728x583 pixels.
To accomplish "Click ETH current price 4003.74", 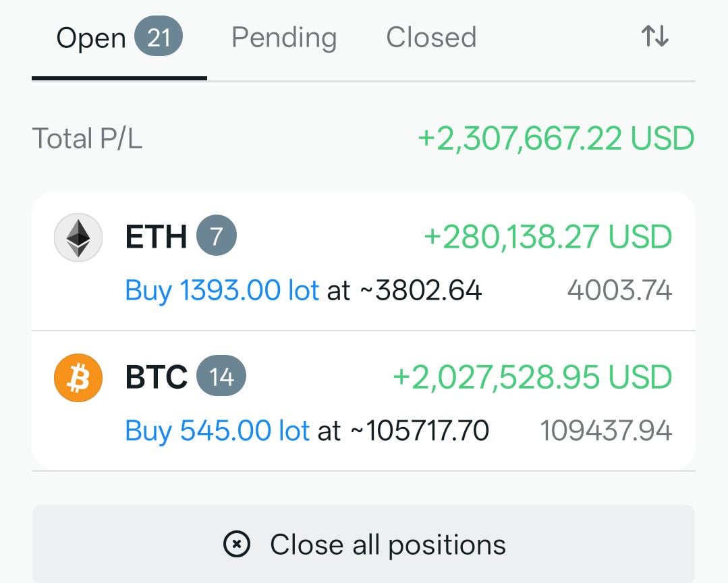I will pyautogui.click(x=619, y=291).
